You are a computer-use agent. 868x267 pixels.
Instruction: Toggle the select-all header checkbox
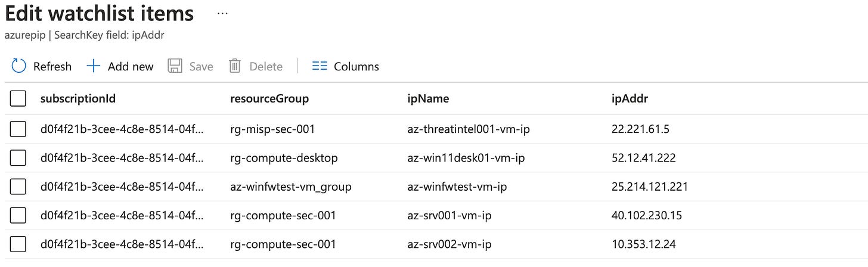[18, 98]
